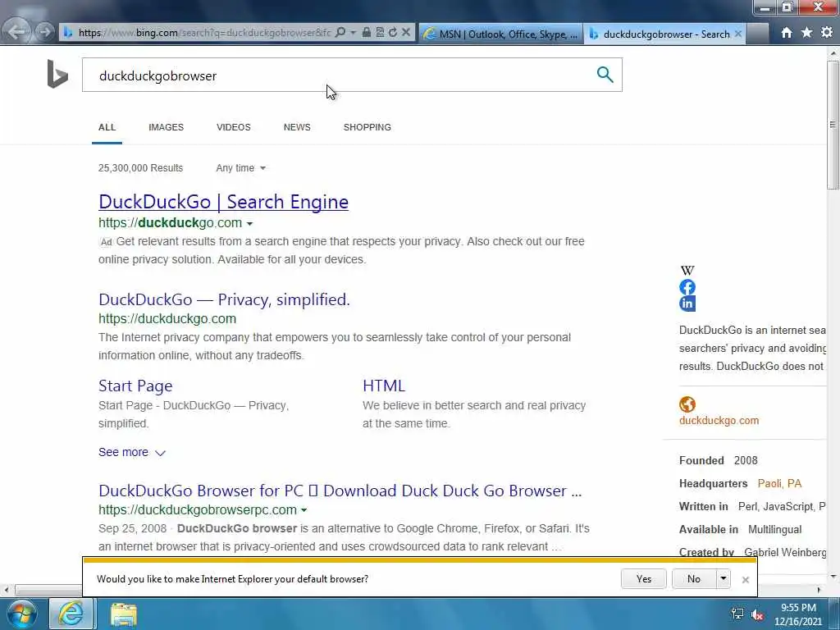The height and width of the screenshot is (630, 840).
Task: Click the search magnifier in address bar
Action: 340,32
